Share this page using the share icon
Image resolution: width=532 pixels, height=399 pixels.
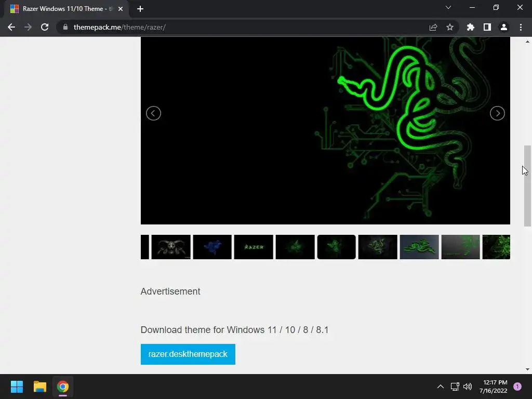[x=433, y=27]
